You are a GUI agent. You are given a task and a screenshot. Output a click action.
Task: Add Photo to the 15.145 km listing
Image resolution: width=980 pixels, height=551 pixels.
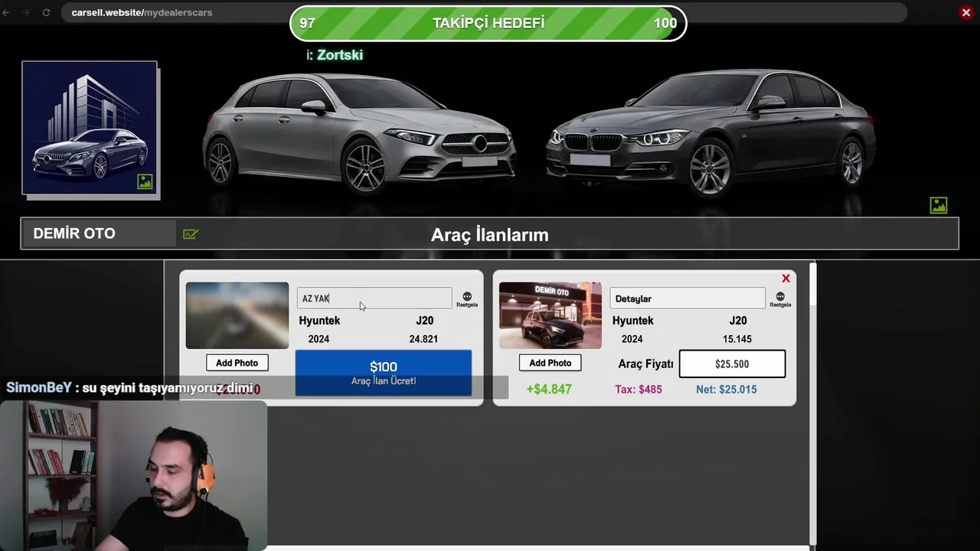click(x=550, y=363)
